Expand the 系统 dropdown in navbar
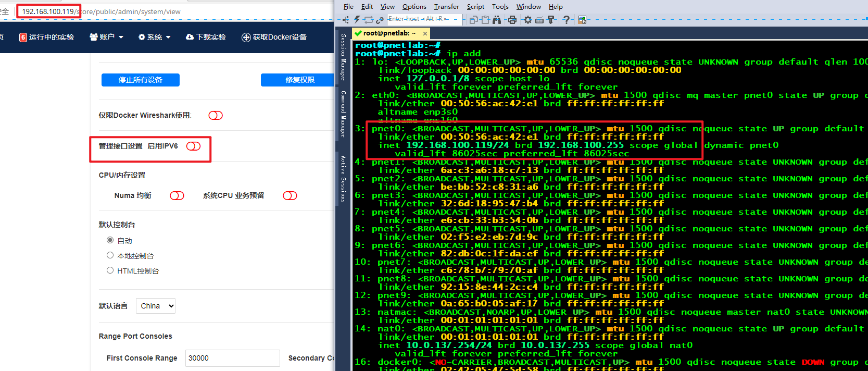This screenshot has width=868, height=371. [155, 37]
